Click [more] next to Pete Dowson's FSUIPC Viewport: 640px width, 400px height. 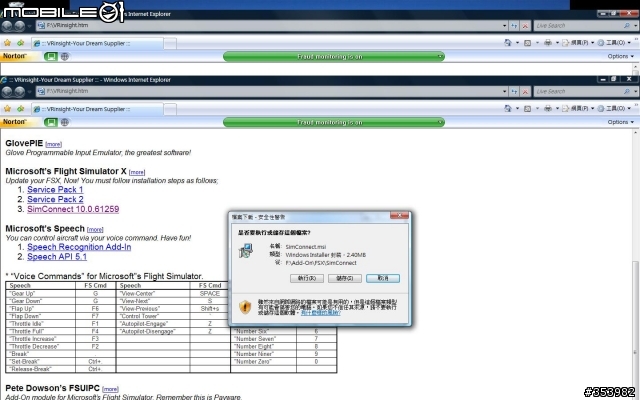pos(110,389)
